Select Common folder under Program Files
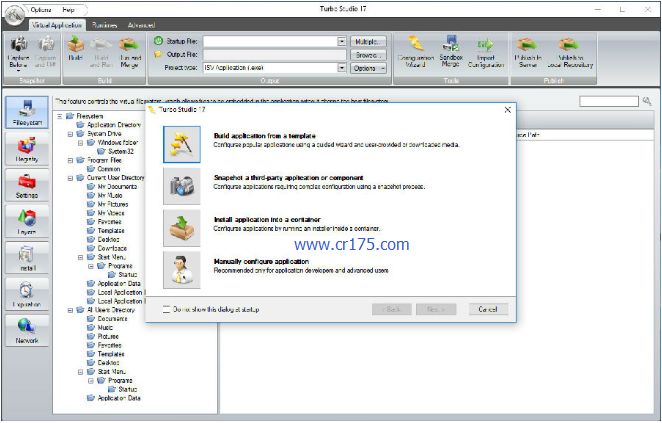Image resolution: width=662 pixels, height=423 pixels. tap(109, 169)
